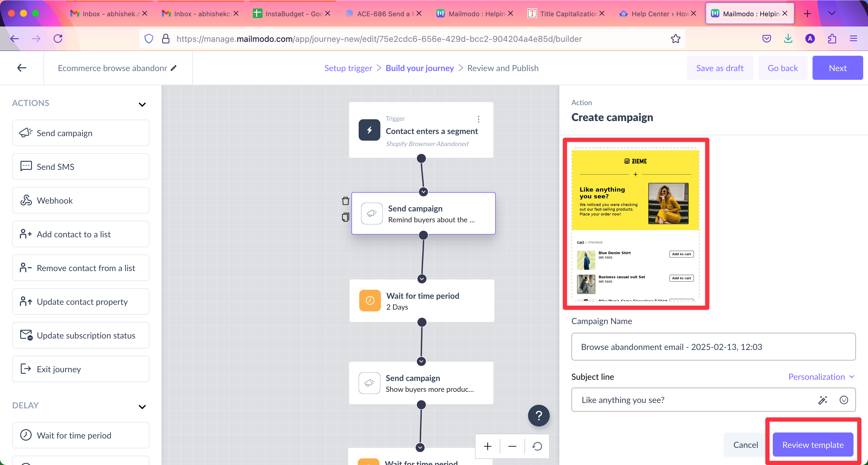Click the Review template button
Image resolution: width=868 pixels, height=465 pixels.
point(813,445)
